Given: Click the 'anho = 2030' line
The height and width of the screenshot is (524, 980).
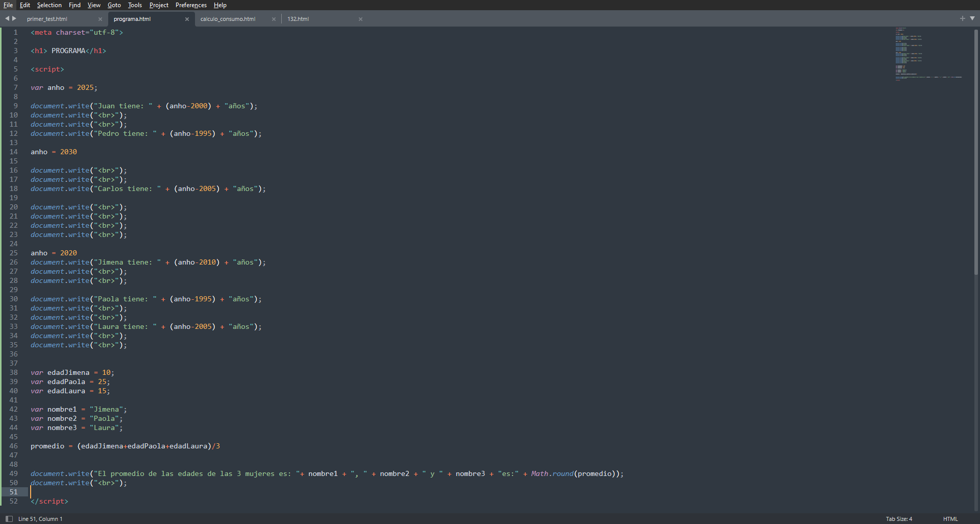Looking at the screenshot, I should pos(54,152).
